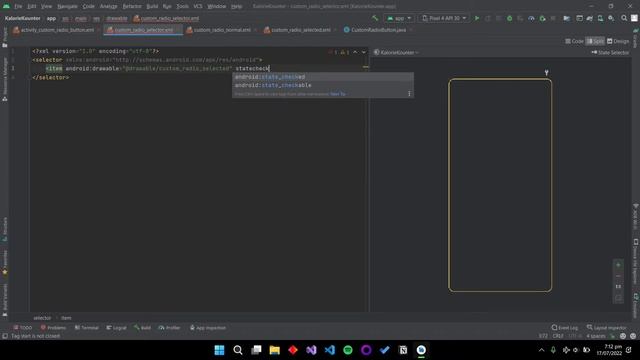Open the Device File Explorer side panel

(636, 261)
